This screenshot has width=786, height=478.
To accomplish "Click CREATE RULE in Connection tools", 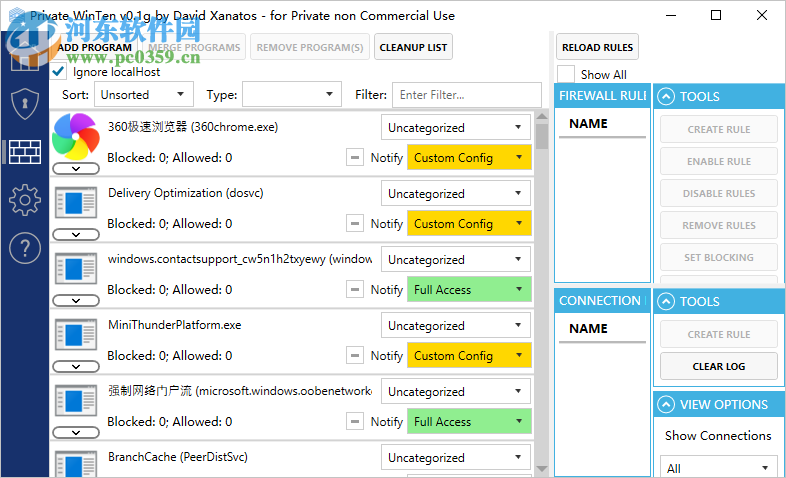I will tap(718, 334).
